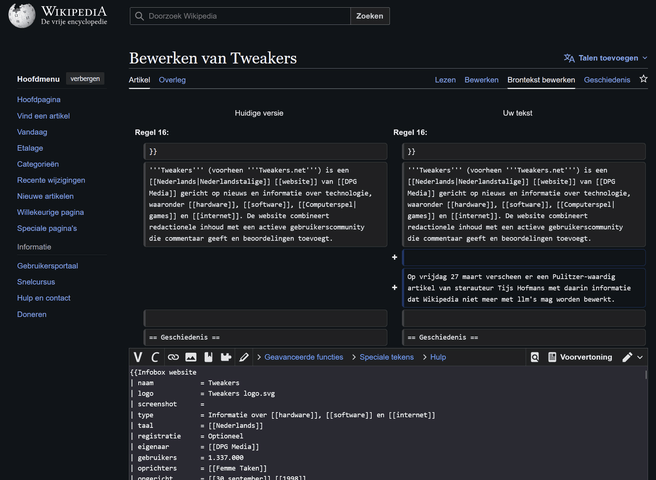The width and height of the screenshot is (656, 480).
Task: Click the 'registratie = Optioneel' line
Action: tap(187, 436)
